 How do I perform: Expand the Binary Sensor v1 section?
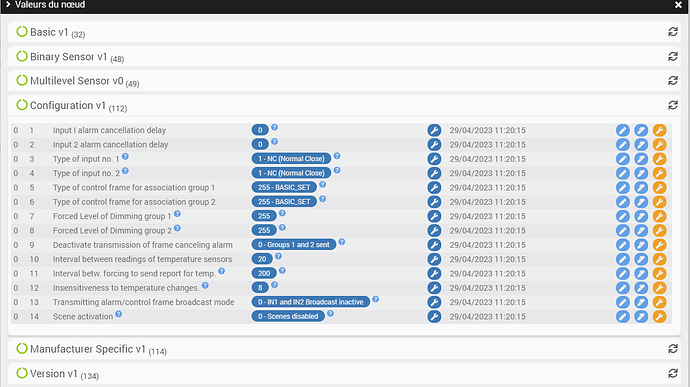coord(70,57)
